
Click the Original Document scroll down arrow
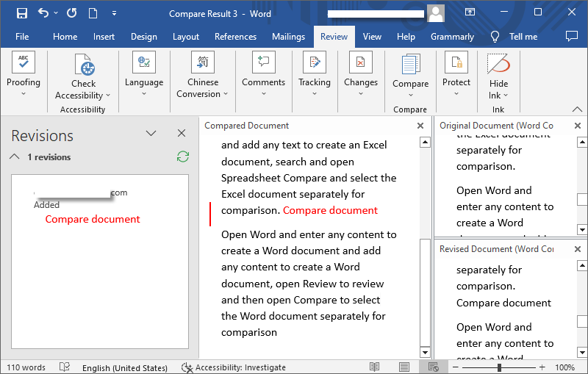coord(582,229)
